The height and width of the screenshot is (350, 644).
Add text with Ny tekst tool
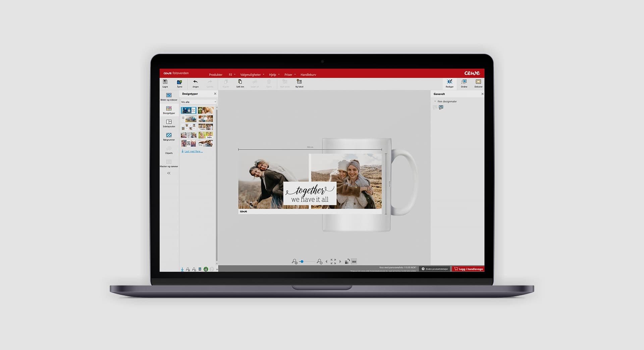pos(299,82)
